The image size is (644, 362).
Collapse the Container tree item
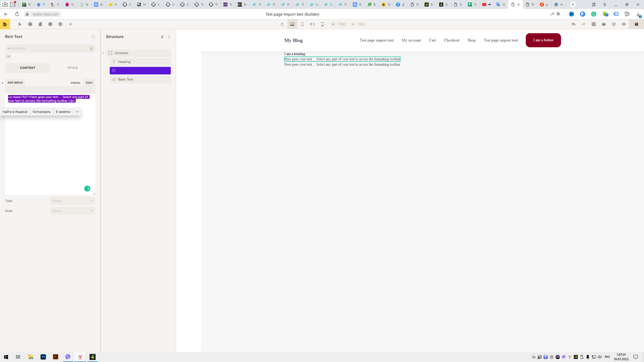(x=103, y=53)
